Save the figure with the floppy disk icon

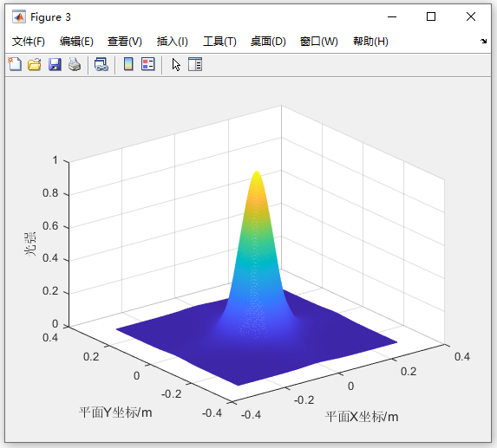pos(55,64)
